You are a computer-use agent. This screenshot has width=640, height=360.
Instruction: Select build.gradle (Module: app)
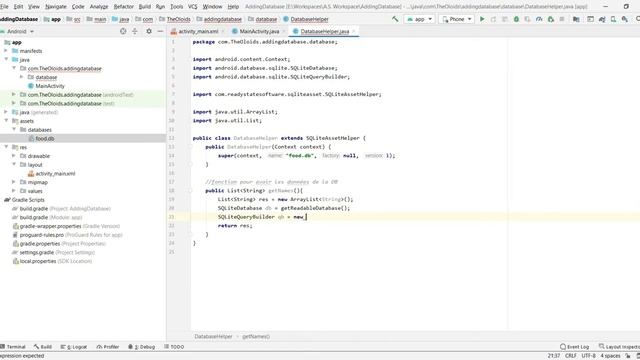pyautogui.click(x=51, y=218)
